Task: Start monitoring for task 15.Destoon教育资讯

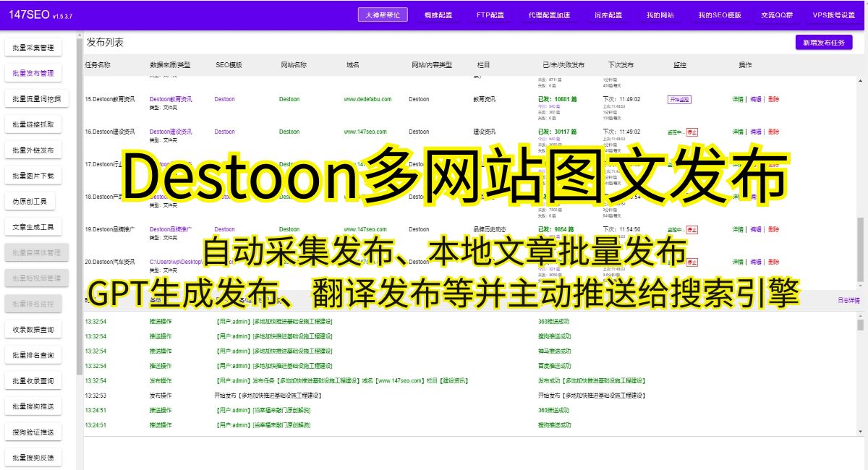Action: pyautogui.click(x=679, y=100)
